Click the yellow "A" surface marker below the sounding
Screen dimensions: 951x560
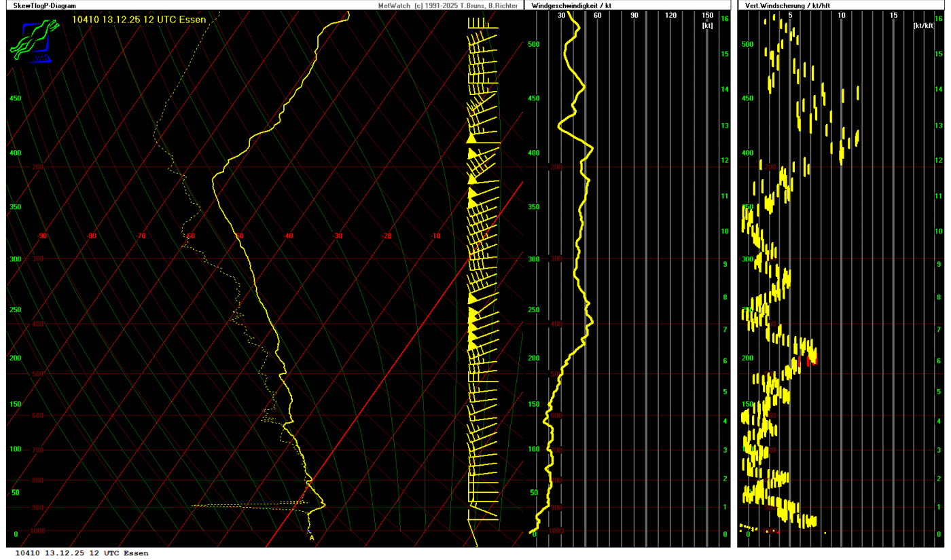point(312,538)
